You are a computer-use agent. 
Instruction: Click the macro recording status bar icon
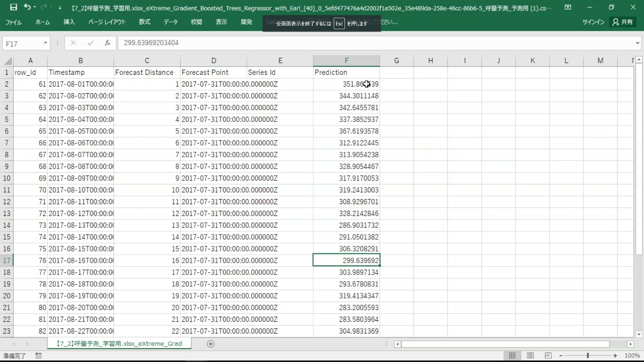click(x=38, y=356)
